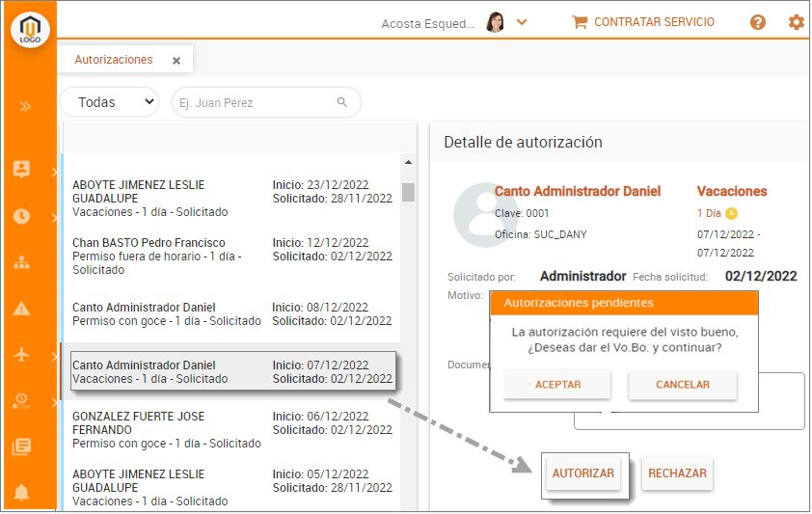Open the settings gear icon
The image size is (812, 514).
coord(796,22)
